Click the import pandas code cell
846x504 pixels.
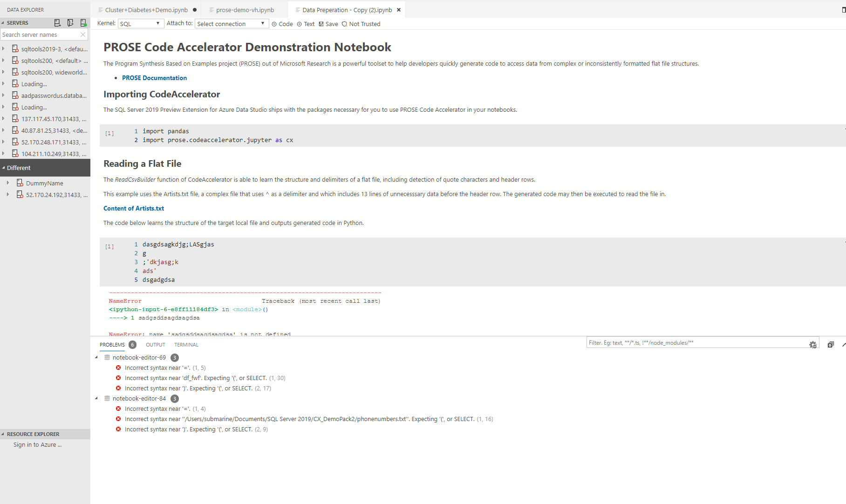click(472, 136)
